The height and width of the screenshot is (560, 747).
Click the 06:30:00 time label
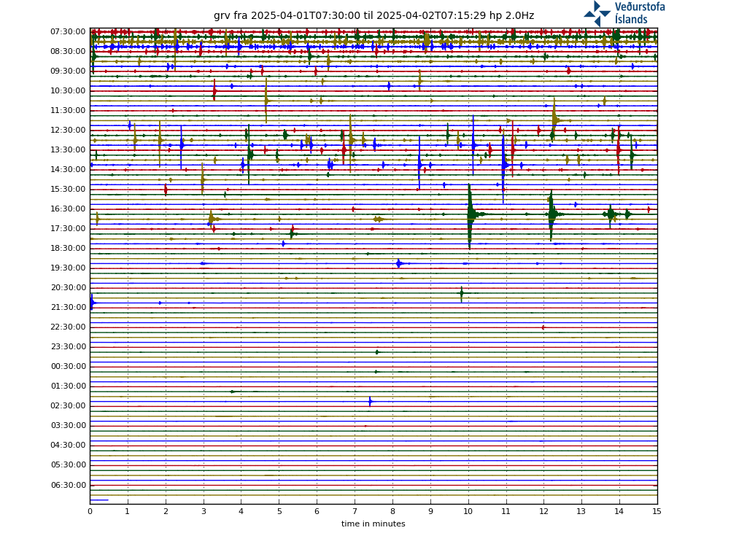68,485
